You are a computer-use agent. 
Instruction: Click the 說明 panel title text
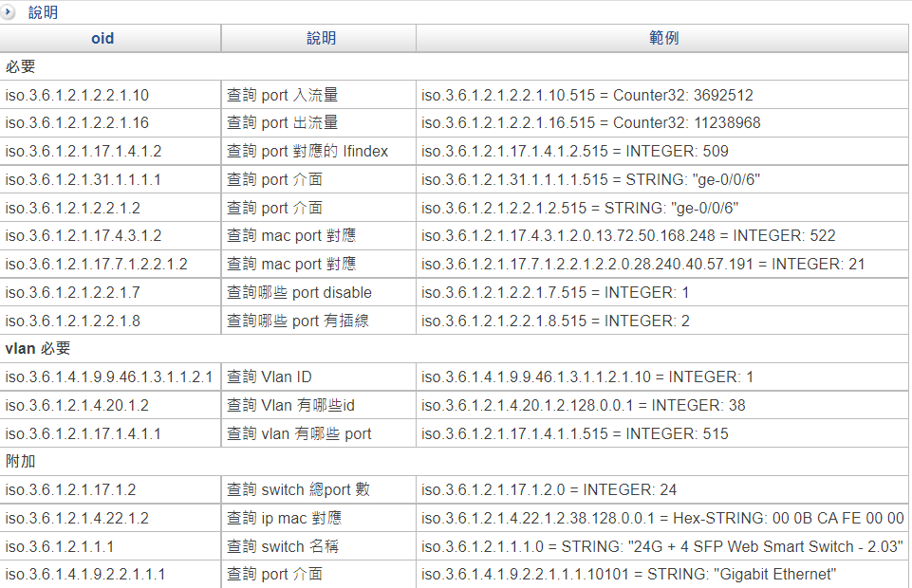pyautogui.click(x=43, y=12)
